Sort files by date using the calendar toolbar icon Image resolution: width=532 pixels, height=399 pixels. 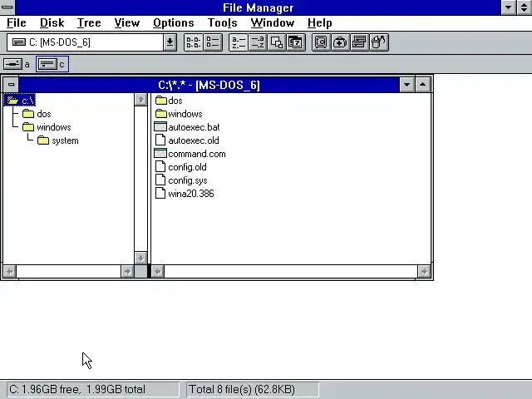(x=296, y=42)
